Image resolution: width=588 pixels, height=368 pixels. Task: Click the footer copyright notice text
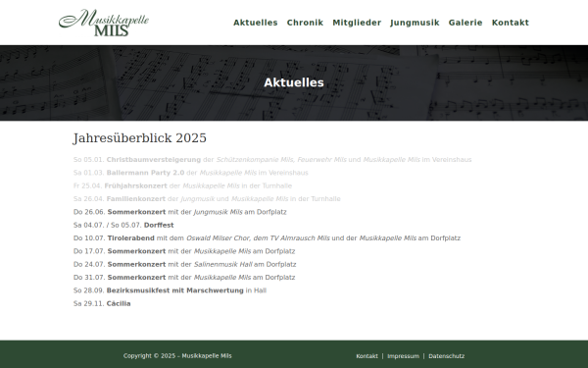click(177, 356)
